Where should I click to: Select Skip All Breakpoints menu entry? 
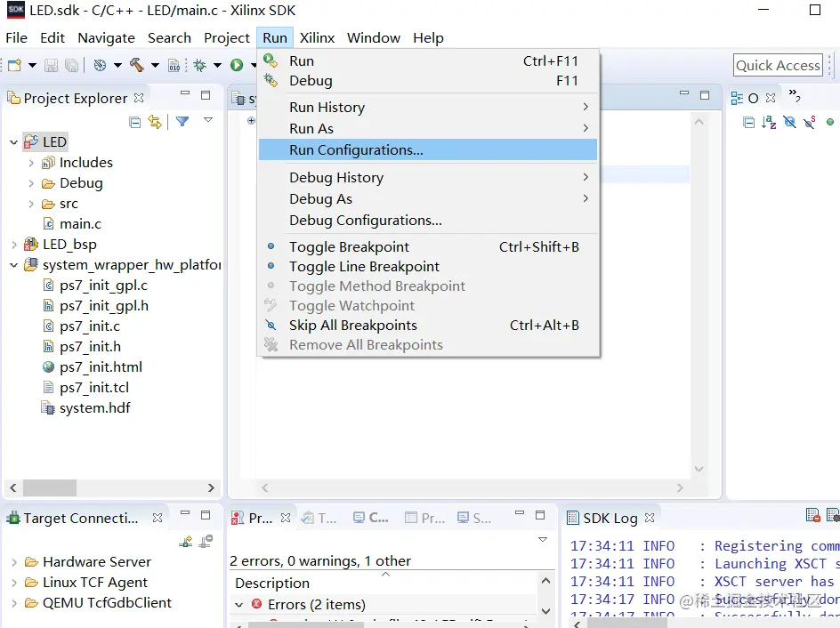click(427, 325)
